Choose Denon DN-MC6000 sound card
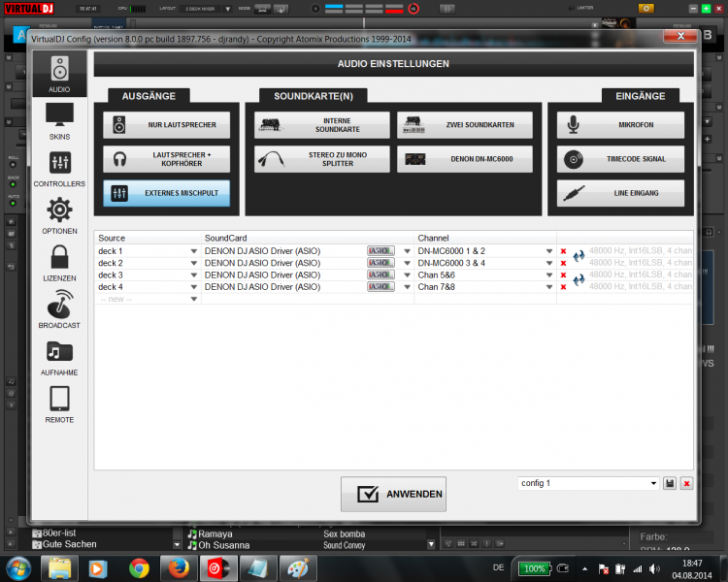Screen dimensions: 728x582 (465, 159)
